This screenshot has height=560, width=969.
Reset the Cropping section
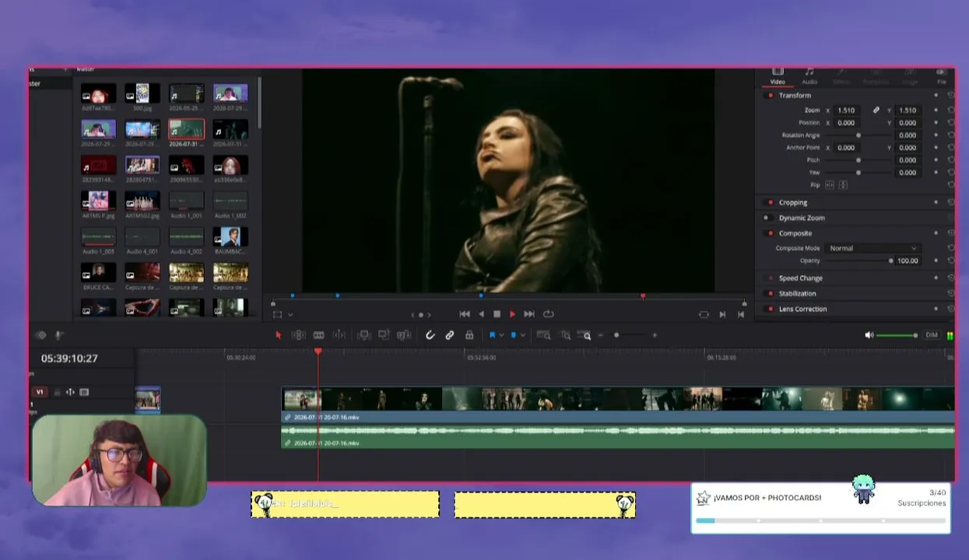tap(950, 202)
